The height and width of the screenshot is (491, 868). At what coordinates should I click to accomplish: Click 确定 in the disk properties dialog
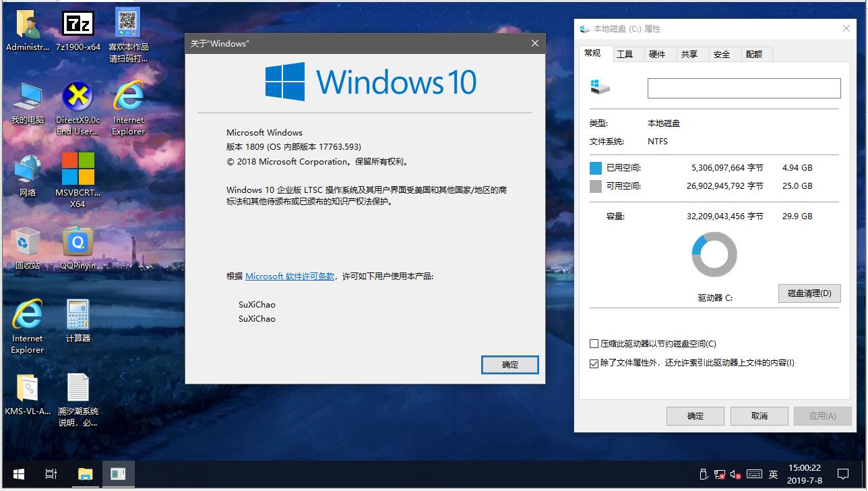tap(695, 415)
